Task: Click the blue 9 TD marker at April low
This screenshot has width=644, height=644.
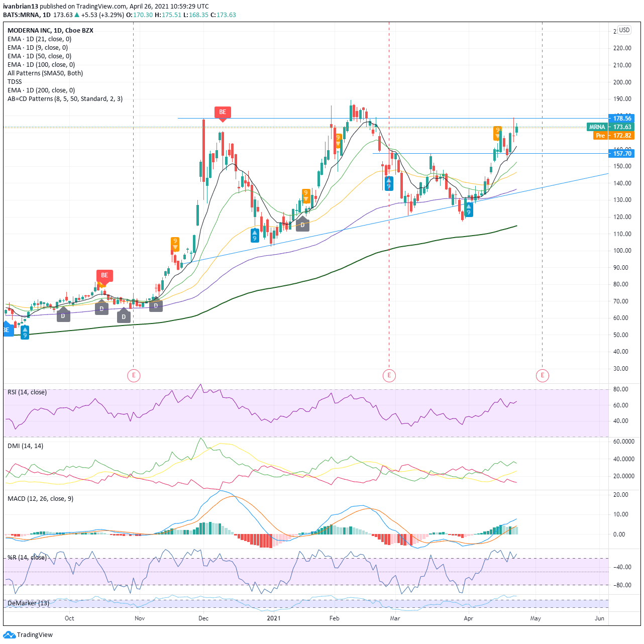Action: click(x=469, y=209)
